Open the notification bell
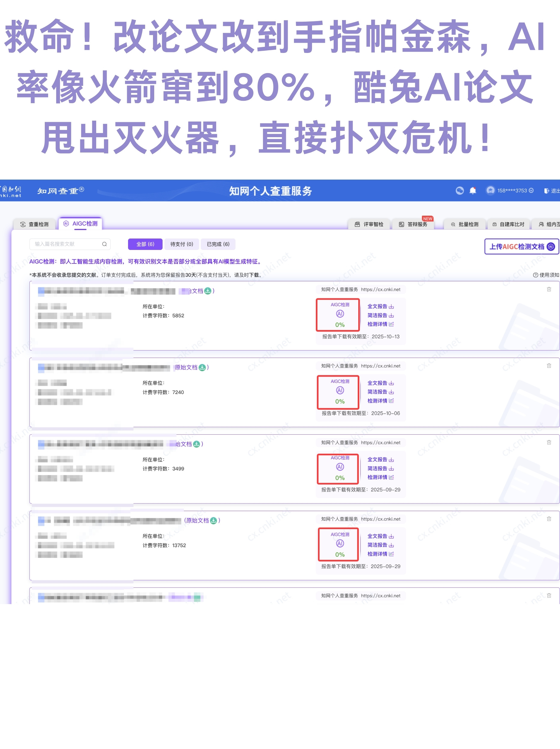This screenshot has width=560, height=749. pyautogui.click(x=473, y=191)
